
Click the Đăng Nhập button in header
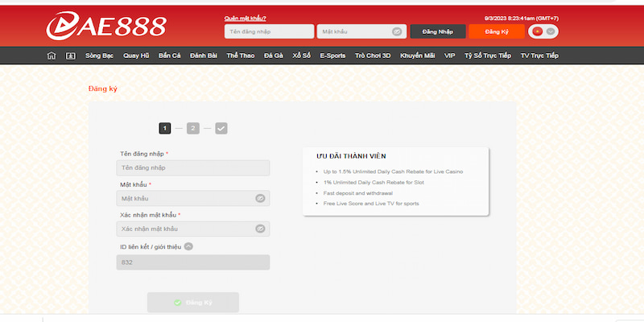tap(438, 31)
